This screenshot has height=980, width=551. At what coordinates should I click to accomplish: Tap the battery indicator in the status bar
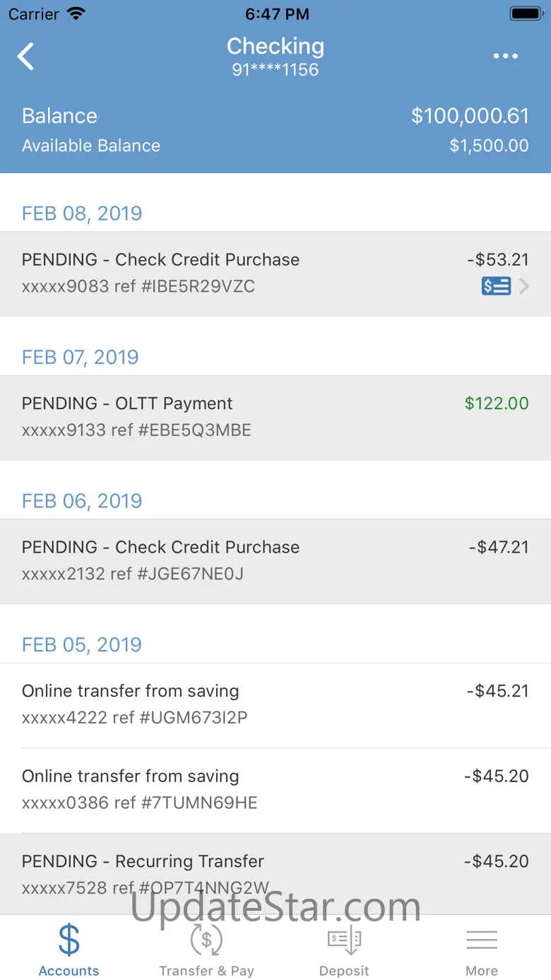(x=526, y=13)
